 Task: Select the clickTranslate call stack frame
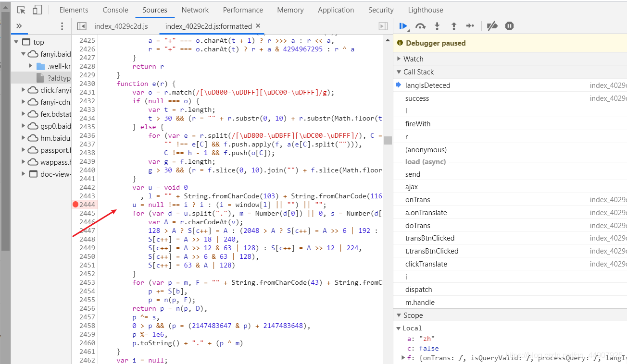coord(510,264)
